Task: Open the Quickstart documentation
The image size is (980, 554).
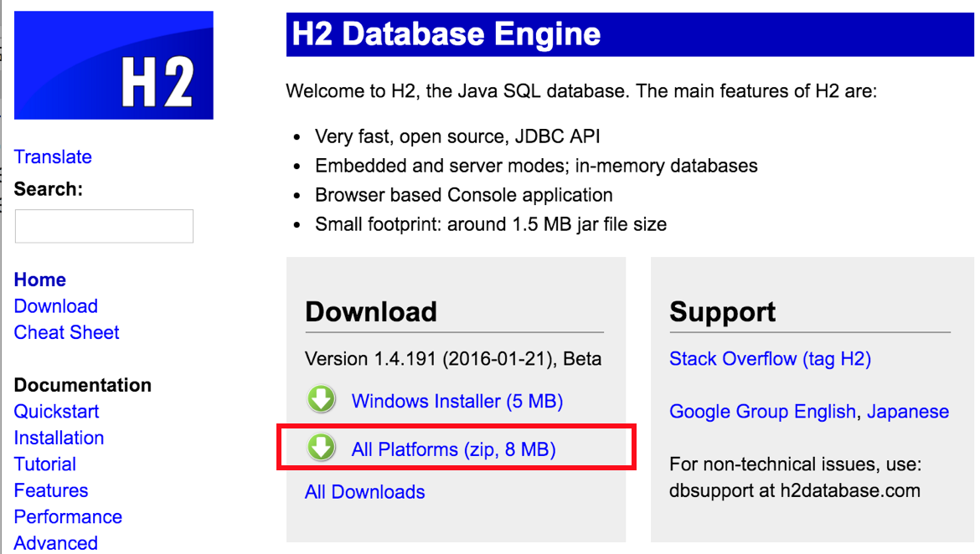Action: coord(56,411)
